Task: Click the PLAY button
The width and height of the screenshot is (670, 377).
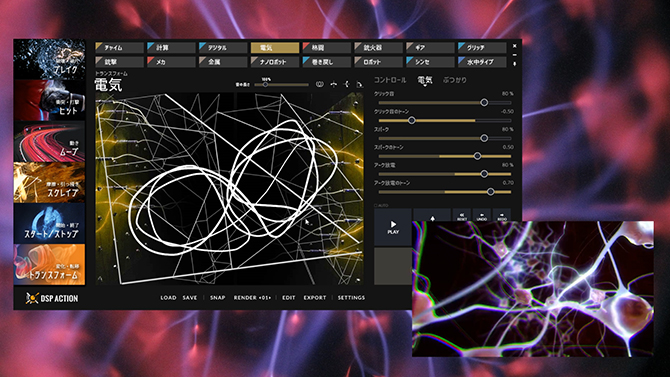Action: click(x=393, y=227)
